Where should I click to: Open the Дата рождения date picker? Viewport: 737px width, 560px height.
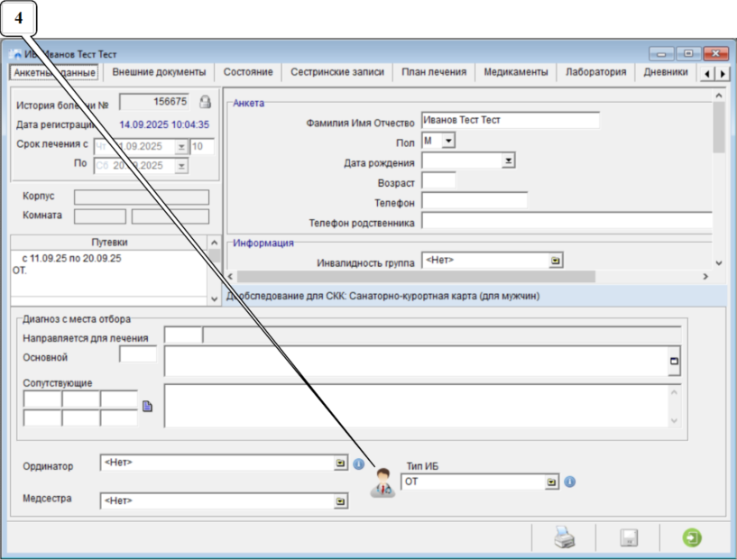point(508,161)
